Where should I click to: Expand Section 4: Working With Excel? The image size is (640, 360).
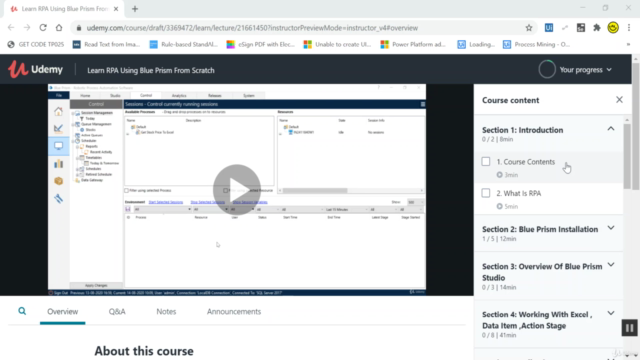(611, 313)
